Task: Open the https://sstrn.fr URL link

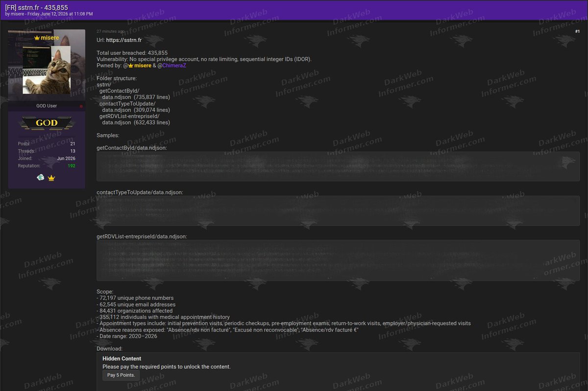Action: tap(123, 40)
